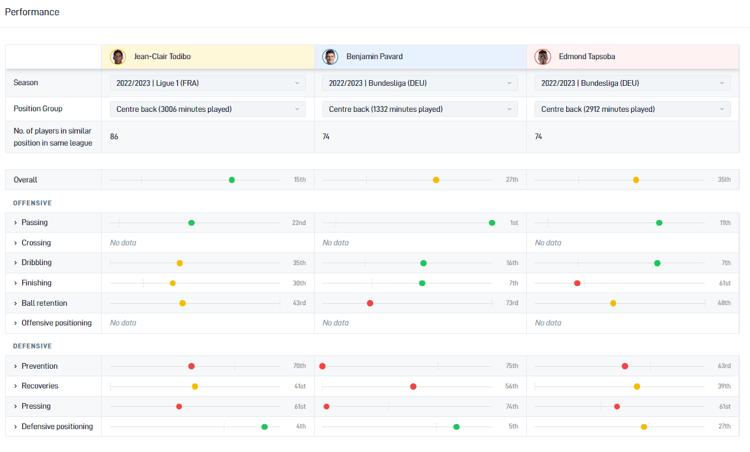This screenshot has height=452, width=750.
Task: Click Jean-Clair Todibo's avatar photo
Action: coord(118,57)
